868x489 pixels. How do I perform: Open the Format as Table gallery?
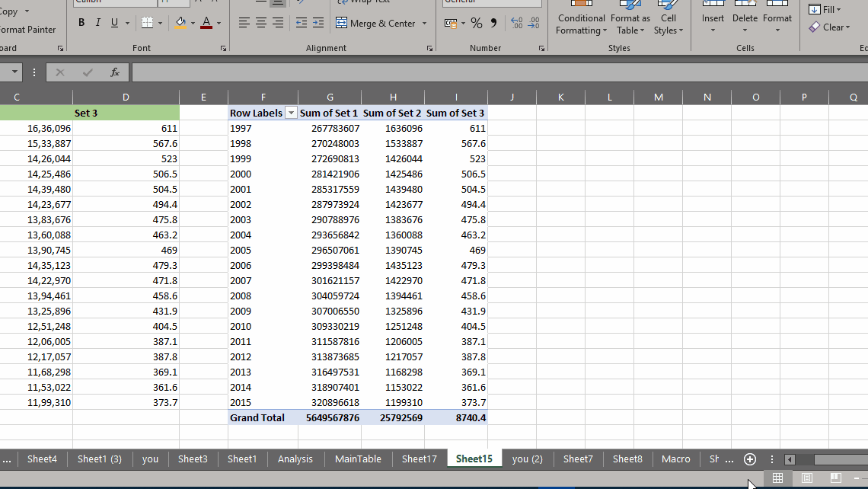[x=630, y=19]
